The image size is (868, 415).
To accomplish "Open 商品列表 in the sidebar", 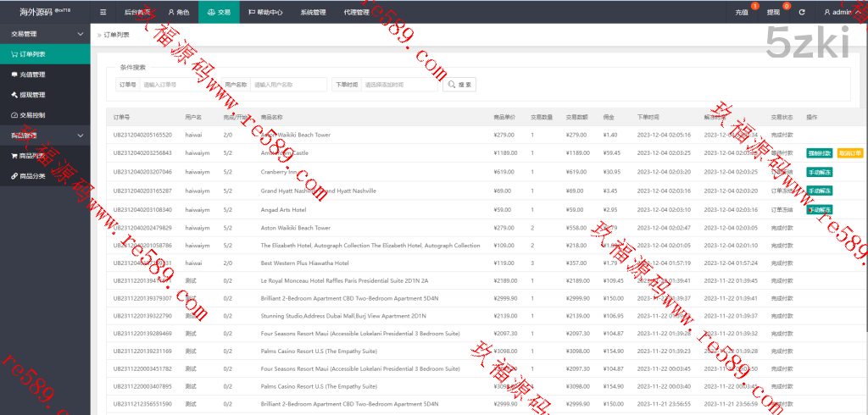I will pyautogui.click(x=32, y=156).
